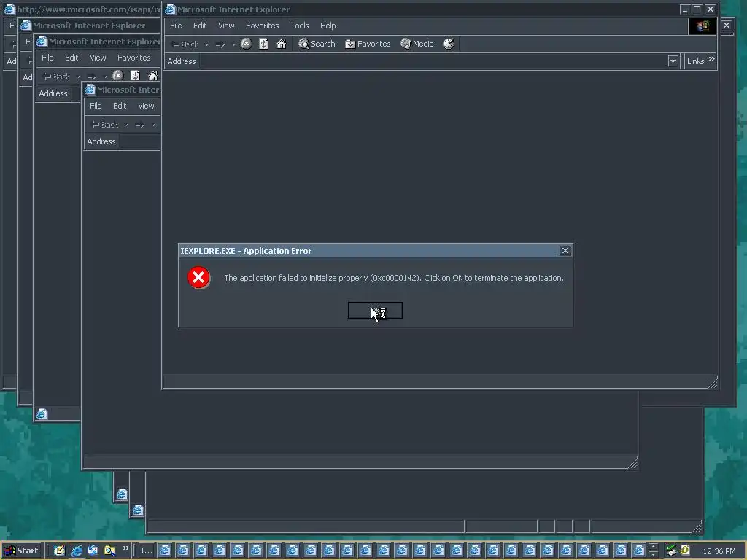This screenshot has height=560, width=747.
Task: Click inside the front window's Address field
Action: coord(433,61)
